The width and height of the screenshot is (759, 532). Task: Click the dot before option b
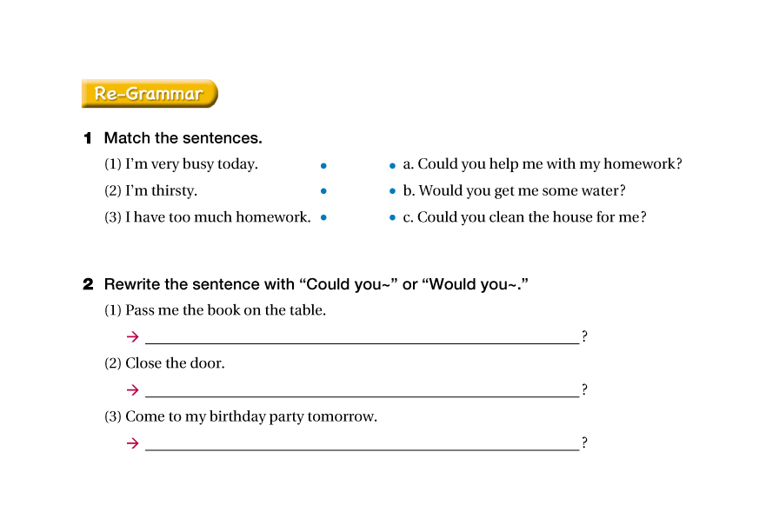392,191
